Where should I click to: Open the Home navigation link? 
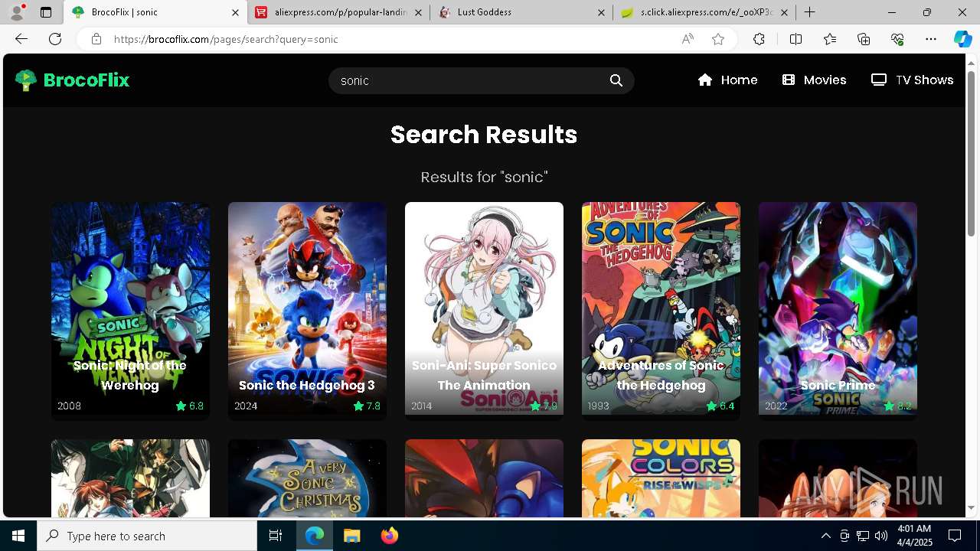coord(727,80)
